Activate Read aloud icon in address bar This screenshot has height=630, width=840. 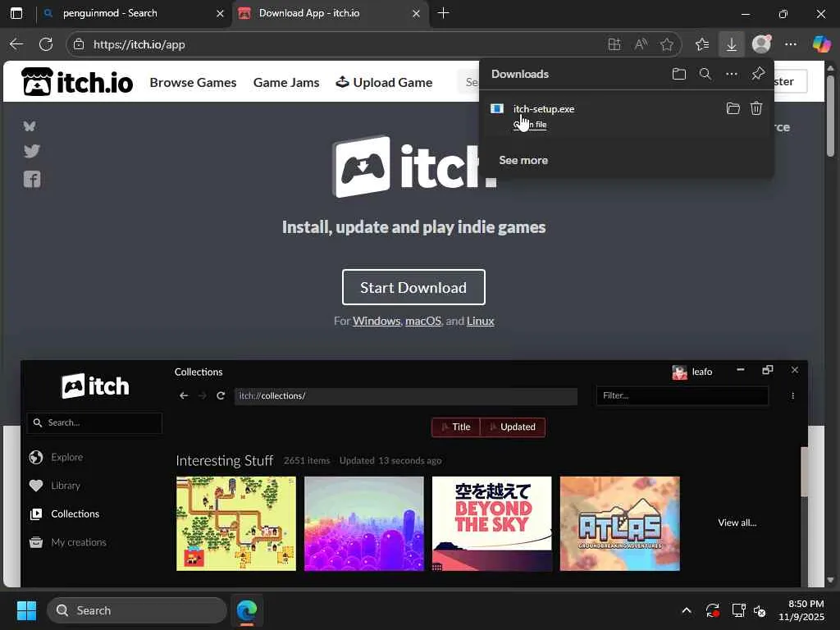click(641, 44)
